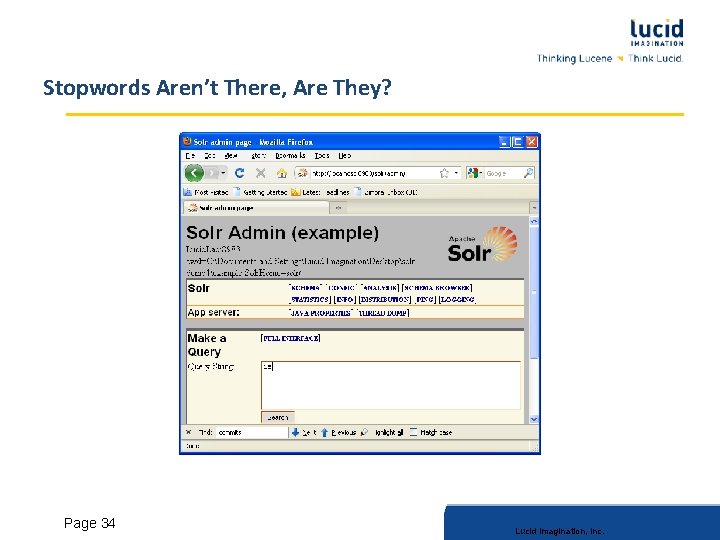Open the THREAD DUMP link

(383, 313)
